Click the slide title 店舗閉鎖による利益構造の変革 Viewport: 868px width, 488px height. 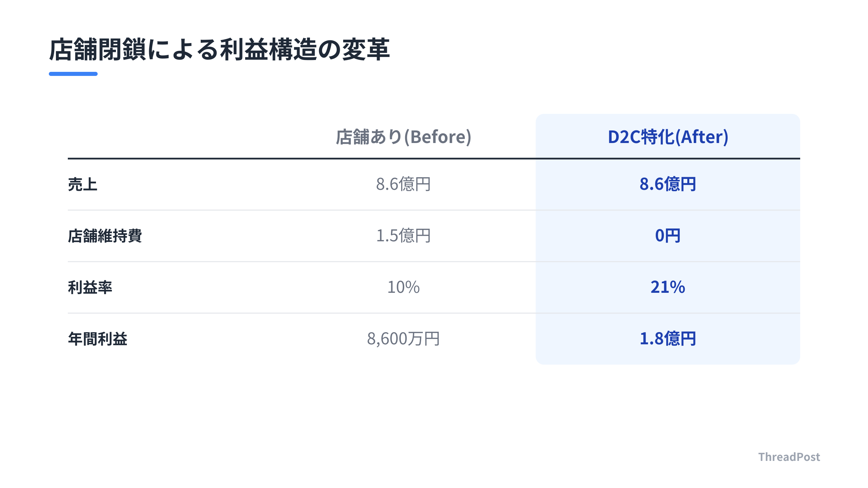pos(219,49)
